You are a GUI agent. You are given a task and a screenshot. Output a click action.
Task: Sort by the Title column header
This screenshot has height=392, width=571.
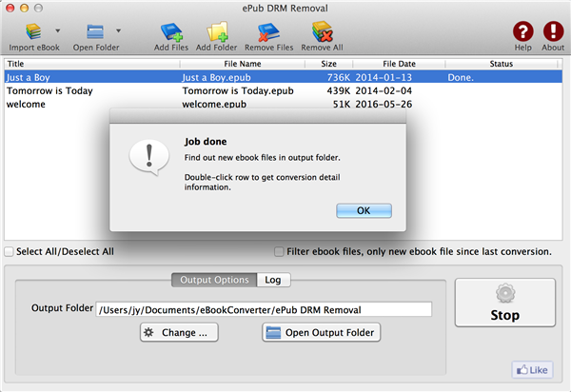coord(91,64)
